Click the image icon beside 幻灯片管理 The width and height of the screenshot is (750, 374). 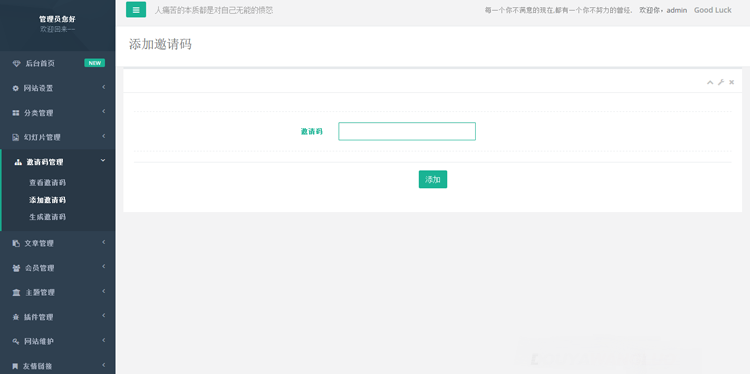(15, 138)
